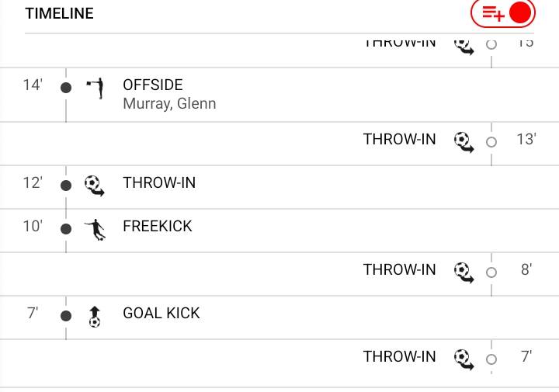Viewport: 559px width, 392px height.
Task: Click the hollow marker at 8'
Action: 491,272
